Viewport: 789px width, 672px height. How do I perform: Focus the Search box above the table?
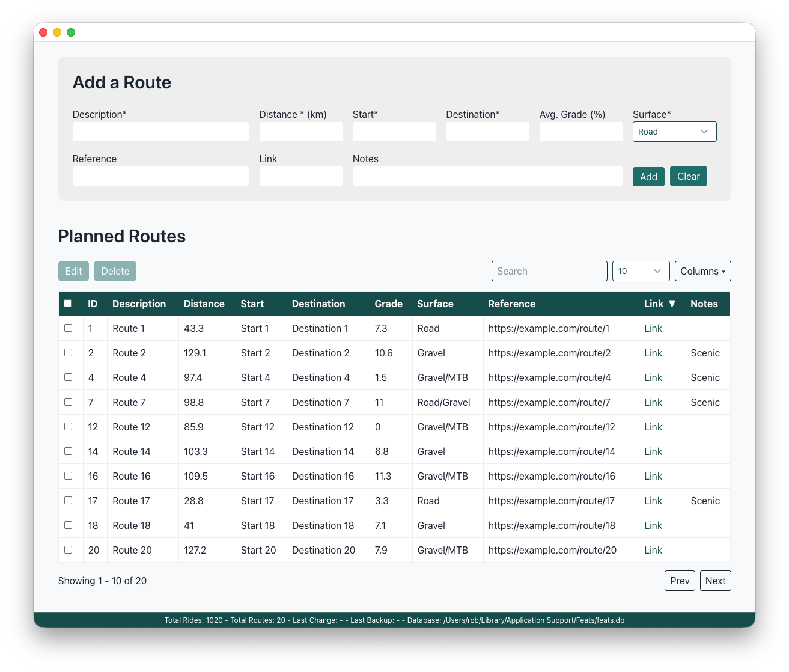tap(549, 271)
